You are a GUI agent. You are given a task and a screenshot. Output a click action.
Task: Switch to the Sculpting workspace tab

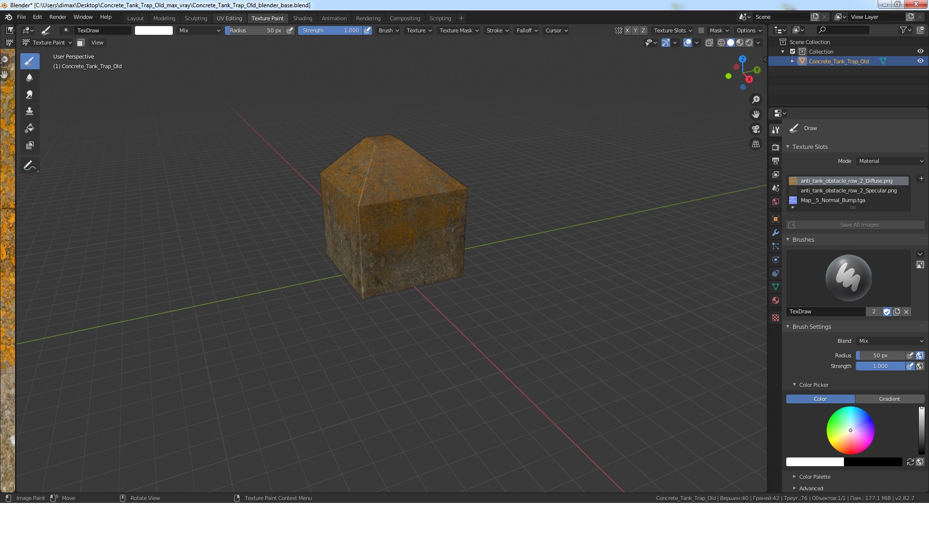(x=196, y=18)
